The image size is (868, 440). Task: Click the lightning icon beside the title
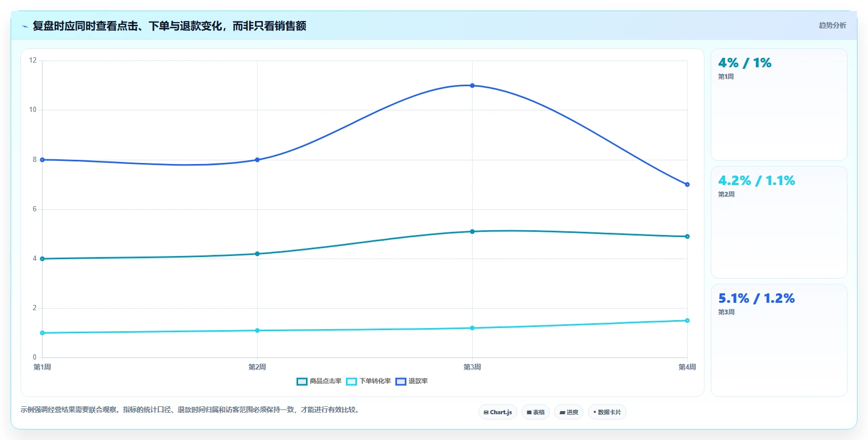tap(25, 26)
